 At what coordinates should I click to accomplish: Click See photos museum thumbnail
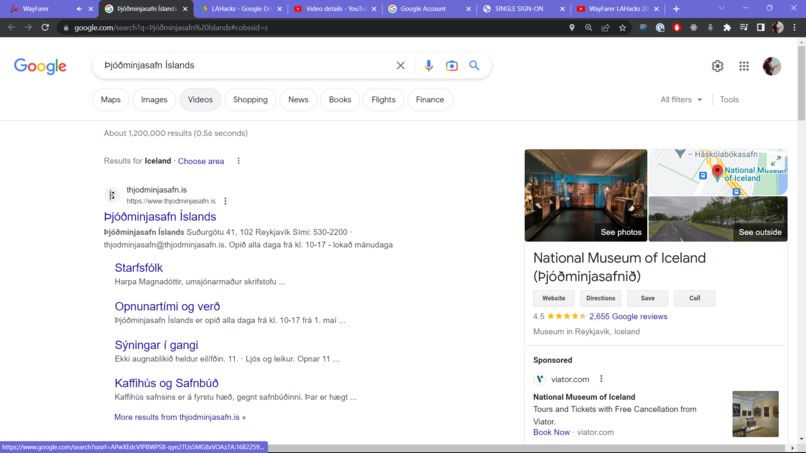[x=585, y=195]
